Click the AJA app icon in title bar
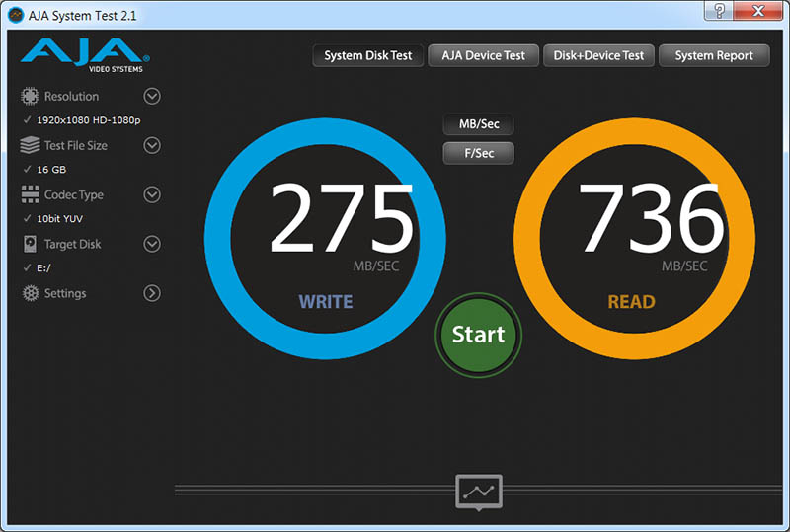Viewport: 790px width, 532px height. [16, 15]
